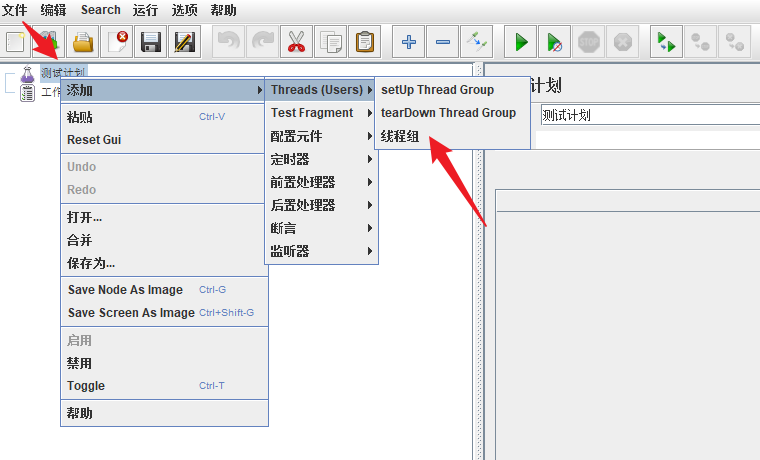Image resolution: width=760 pixels, height=460 pixels.
Task: Click the Copy icon in toolbar
Action: [330, 42]
